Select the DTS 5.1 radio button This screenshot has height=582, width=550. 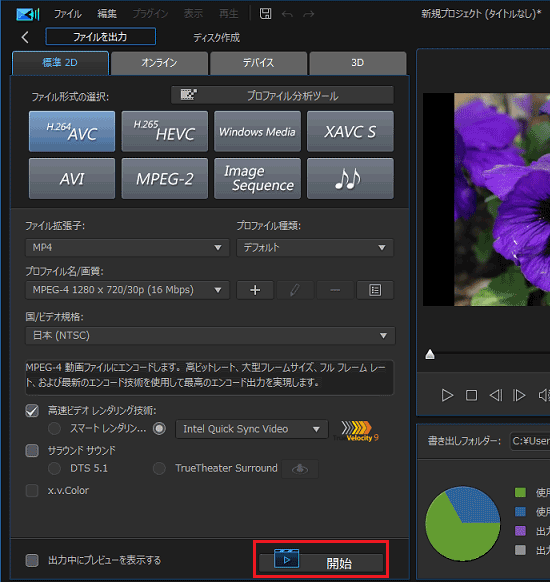[x=55, y=468]
